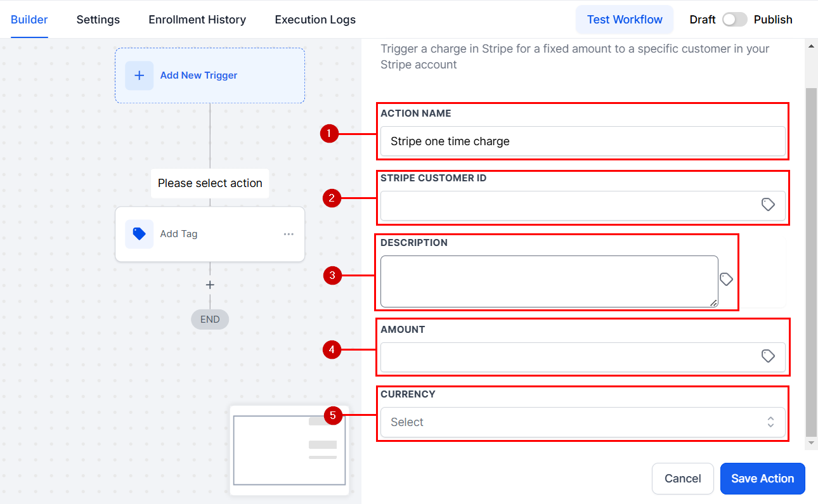The height and width of the screenshot is (504, 818).
Task: Click tag icon in Stripe Customer ID field
Action: pyautogui.click(x=768, y=205)
